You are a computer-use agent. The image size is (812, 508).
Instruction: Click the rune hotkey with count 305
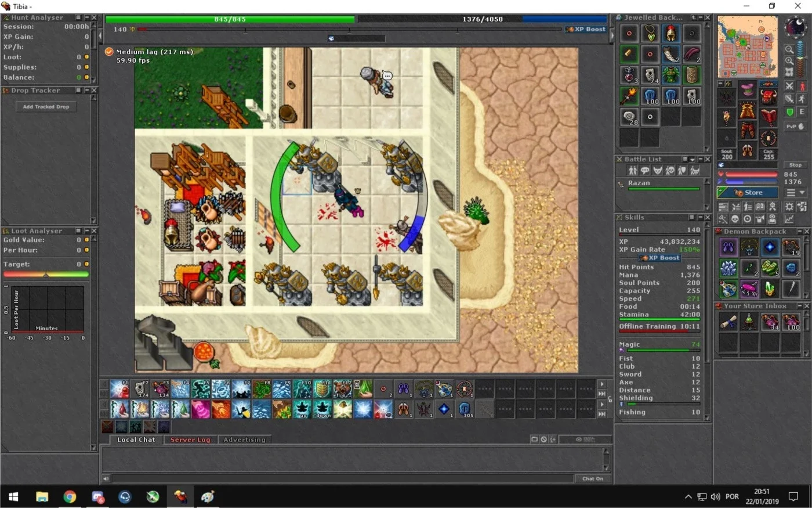pos(465,409)
